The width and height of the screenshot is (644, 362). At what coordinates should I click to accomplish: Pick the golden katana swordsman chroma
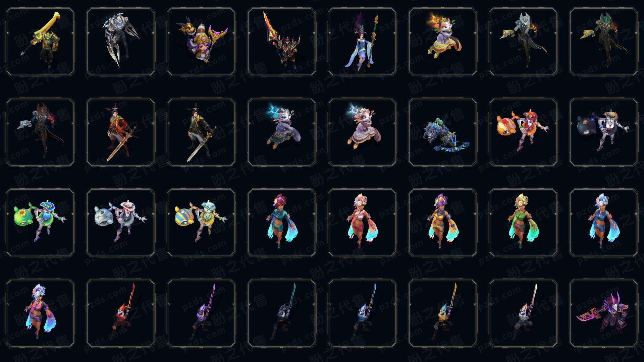coord(443,313)
